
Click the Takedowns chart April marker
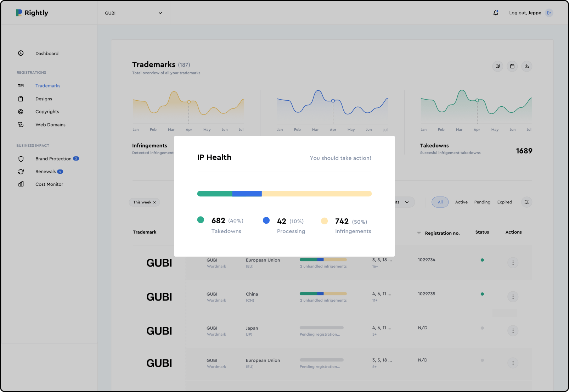point(477,100)
